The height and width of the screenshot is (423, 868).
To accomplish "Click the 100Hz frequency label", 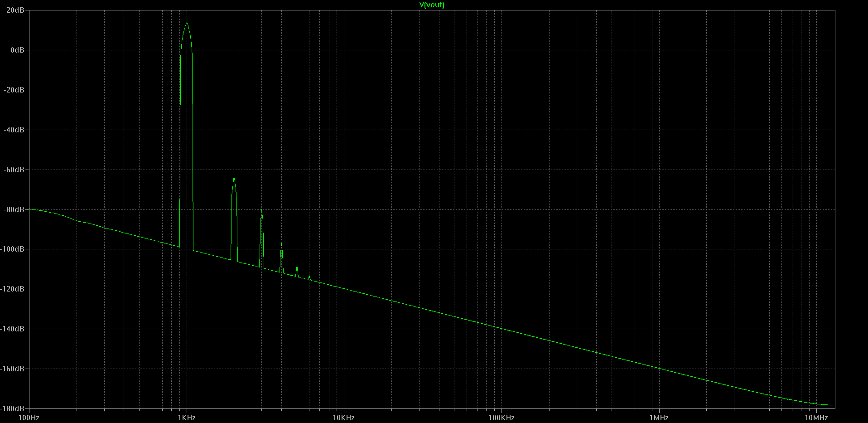I will [x=29, y=418].
